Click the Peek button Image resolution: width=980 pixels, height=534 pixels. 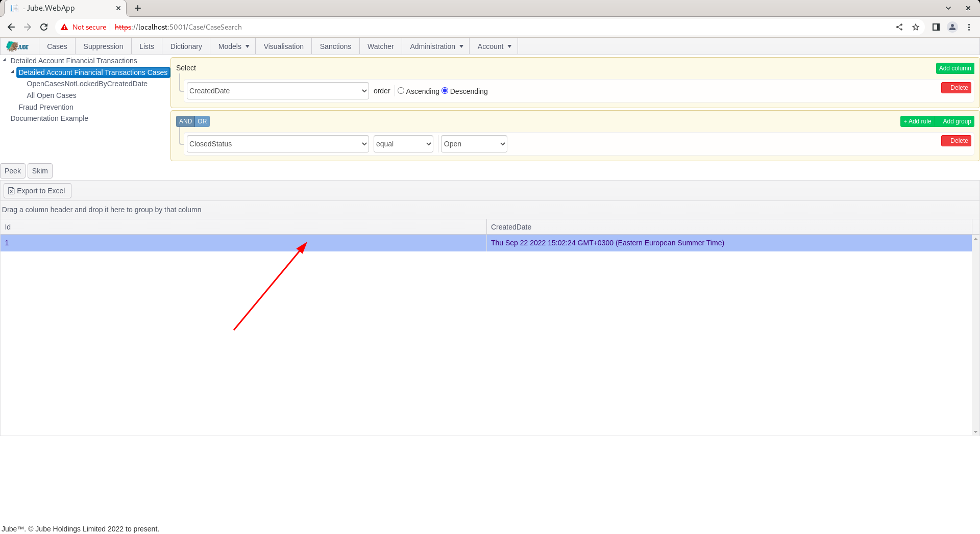[13, 171]
